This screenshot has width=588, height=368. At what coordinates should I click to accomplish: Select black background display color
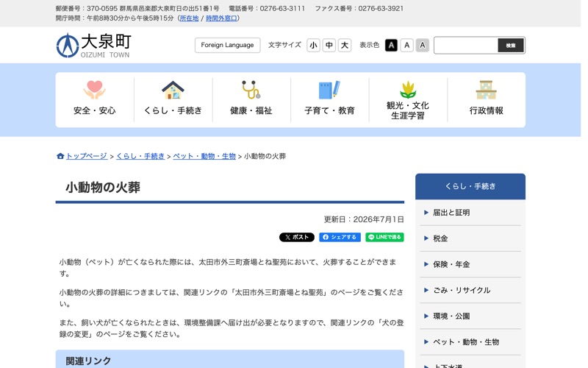[x=391, y=46]
